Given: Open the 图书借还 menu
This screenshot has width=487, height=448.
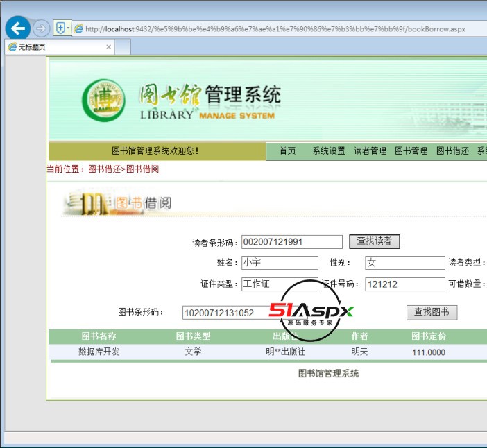Looking at the screenshot, I should click(452, 151).
